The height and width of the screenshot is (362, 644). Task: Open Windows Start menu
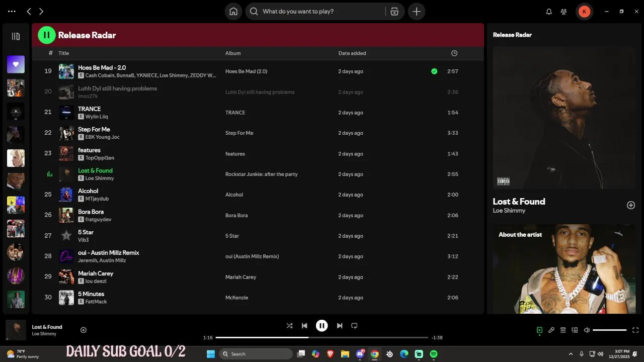[211, 354]
